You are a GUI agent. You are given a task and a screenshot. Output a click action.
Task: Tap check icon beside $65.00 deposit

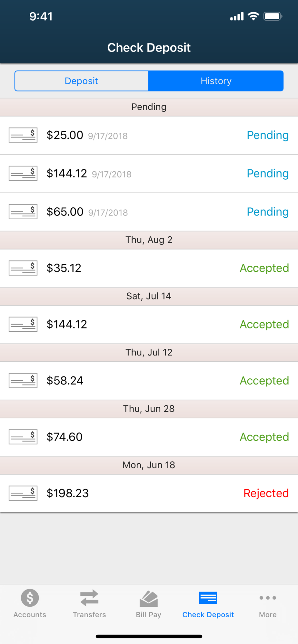tap(23, 212)
